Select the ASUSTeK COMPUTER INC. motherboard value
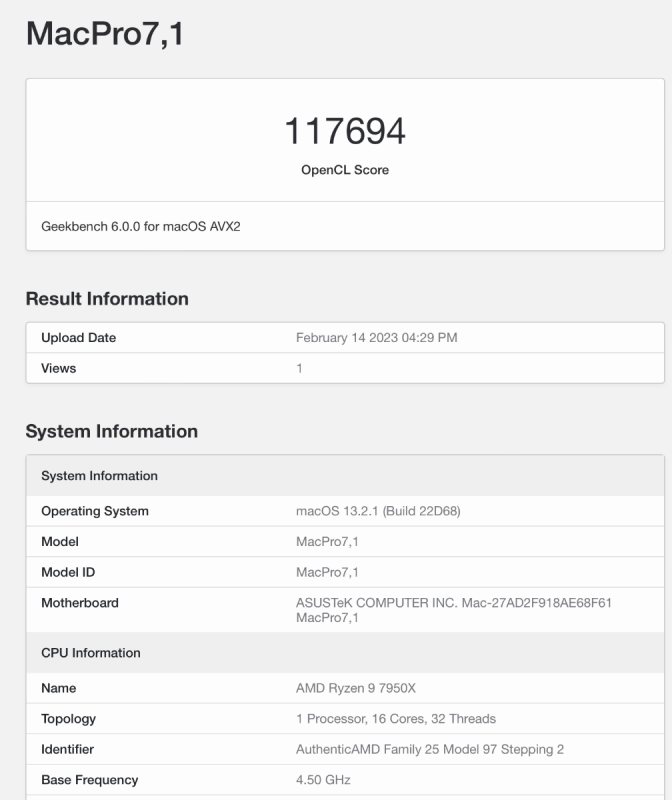The height and width of the screenshot is (800, 672). pos(454,610)
